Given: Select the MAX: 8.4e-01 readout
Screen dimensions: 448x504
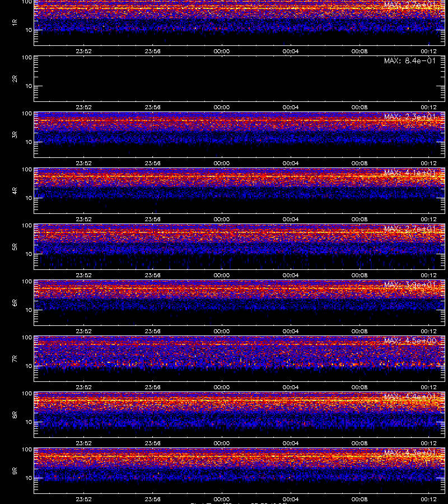Looking at the screenshot, I should pos(410,60).
